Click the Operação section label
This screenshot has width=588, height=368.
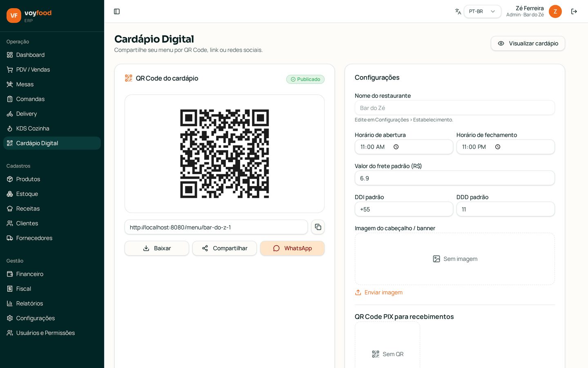pos(18,42)
